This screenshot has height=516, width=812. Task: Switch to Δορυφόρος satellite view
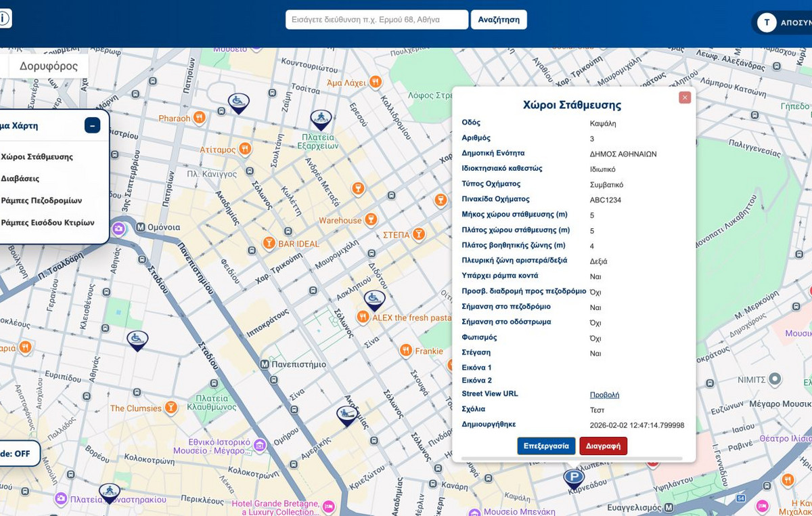click(x=47, y=65)
